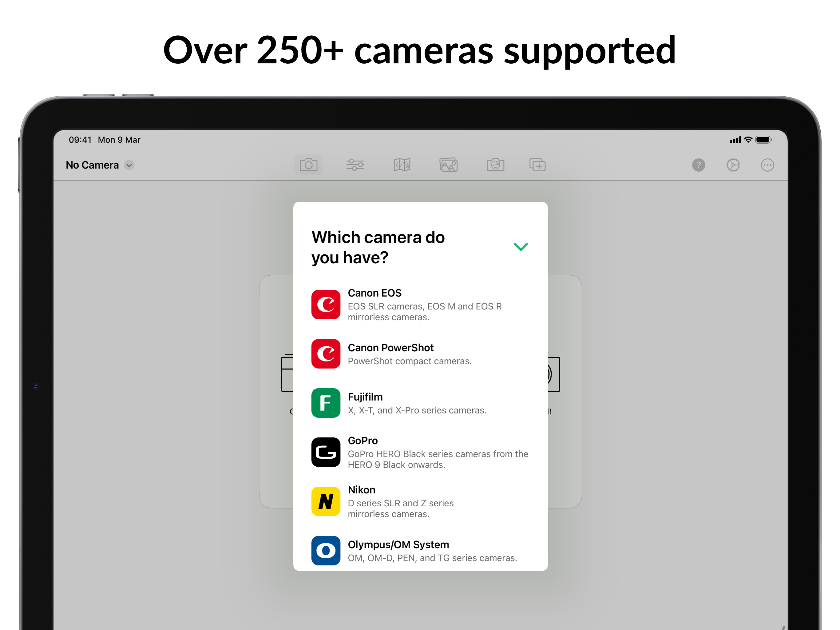Choose Canon EOS camera option
This screenshot has width=840, height=630.
pyautogui.click(x=420, y=304)
